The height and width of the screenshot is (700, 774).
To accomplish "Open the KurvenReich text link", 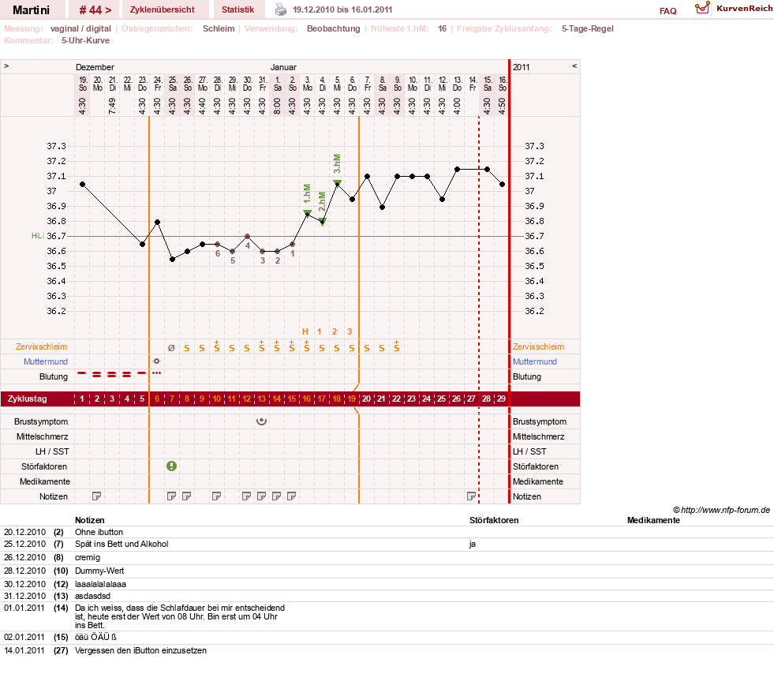I will click(x=744, y=9).
